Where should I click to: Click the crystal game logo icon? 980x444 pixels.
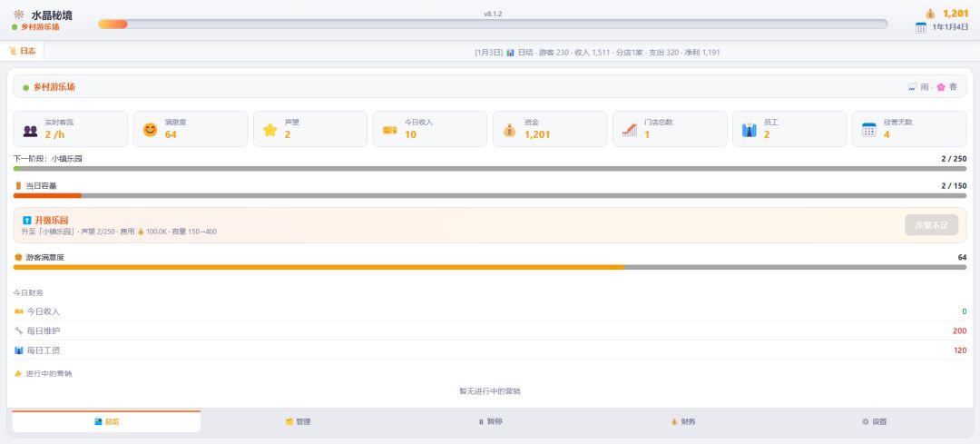point(19,15)
